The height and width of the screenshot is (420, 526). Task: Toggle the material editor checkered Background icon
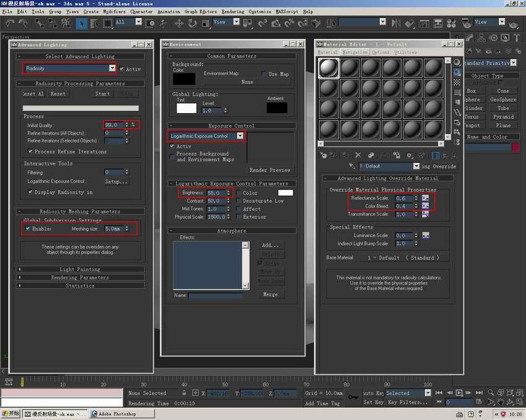[x=457, y=82]
